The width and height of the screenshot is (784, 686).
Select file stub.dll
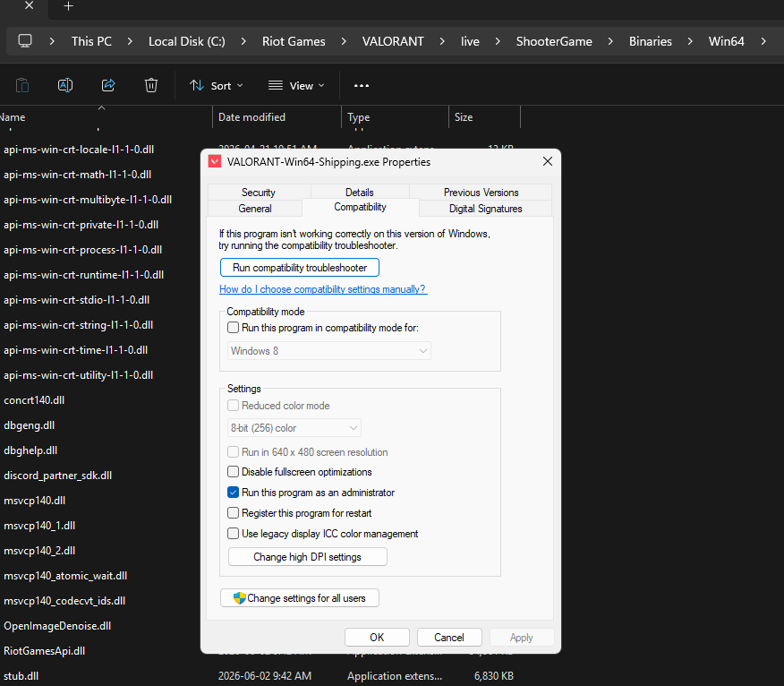click(21, 676)
